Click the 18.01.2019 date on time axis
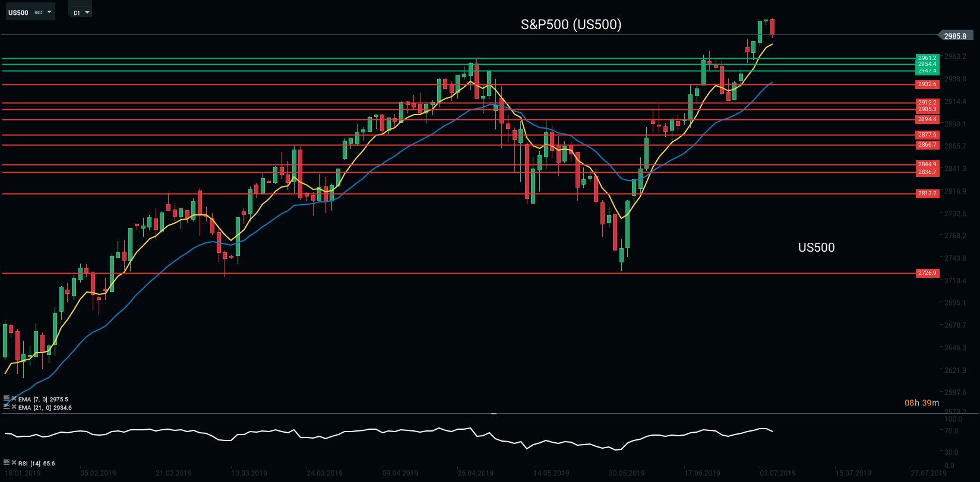The height and width of the screenshot is (482, 980). tap(23, 473)
